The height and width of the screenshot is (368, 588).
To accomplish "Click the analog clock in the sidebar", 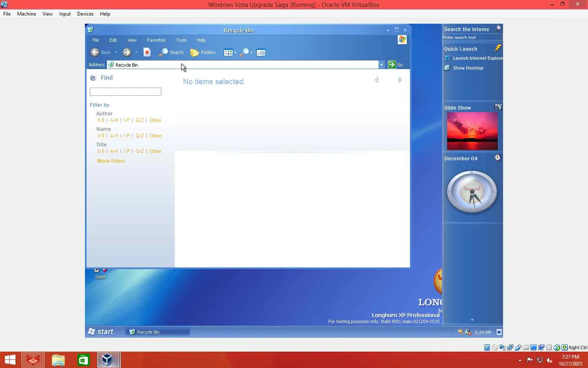I will point(472,192).
